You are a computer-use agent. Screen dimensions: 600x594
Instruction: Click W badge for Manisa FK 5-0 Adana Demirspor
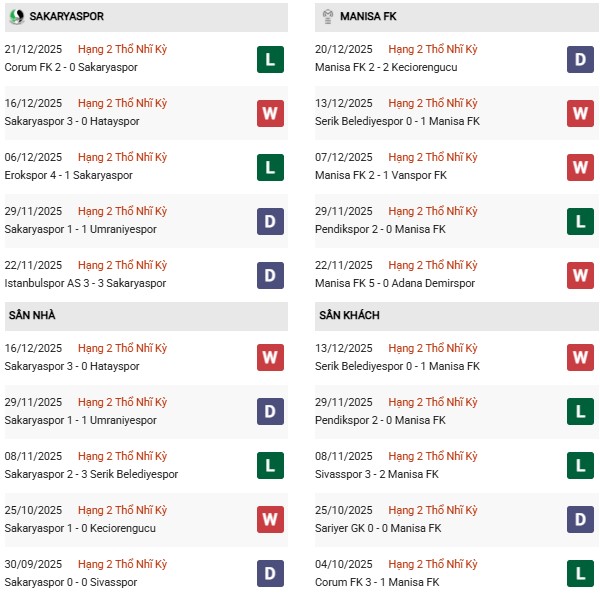click(x=580, y=274)
